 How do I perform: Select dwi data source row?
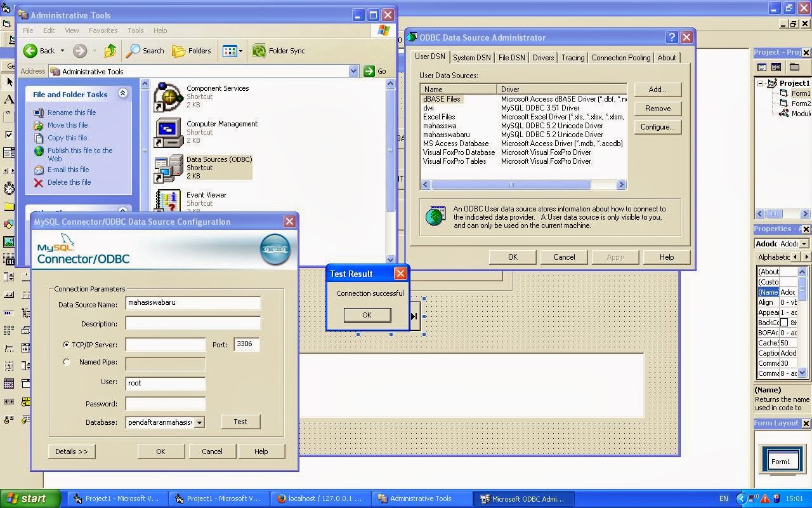[x=523, y=108]
